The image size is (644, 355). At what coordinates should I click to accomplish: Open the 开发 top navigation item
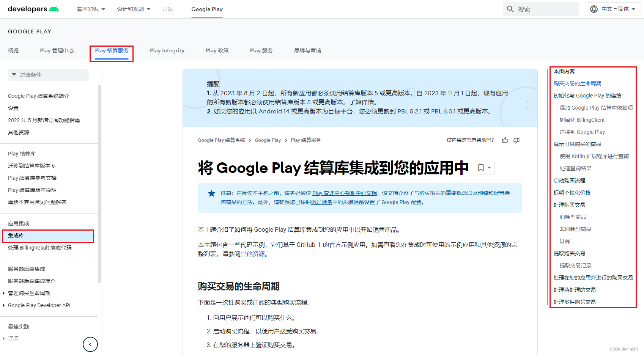click(x=168, y=9)
